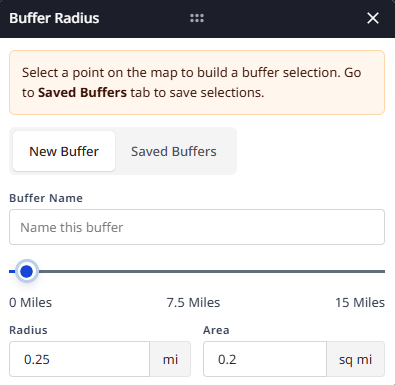The width and height of the screenshot is (395, 385).
Task: Click the drag handle grip icon
Action: click(197, 18)
